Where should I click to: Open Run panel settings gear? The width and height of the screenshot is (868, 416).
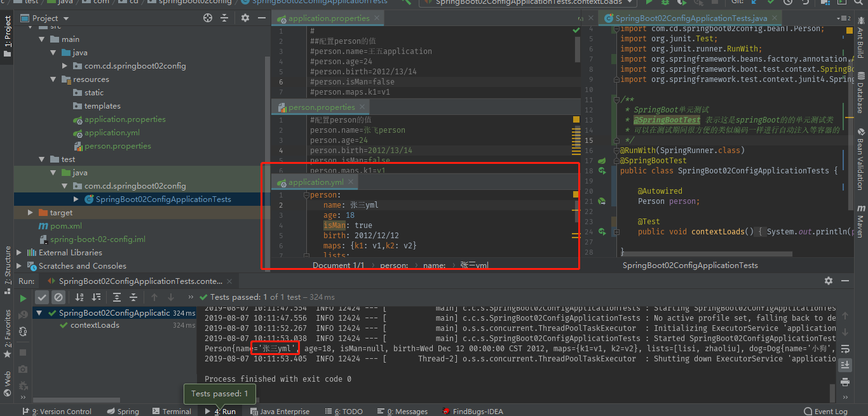click(829, 281)
